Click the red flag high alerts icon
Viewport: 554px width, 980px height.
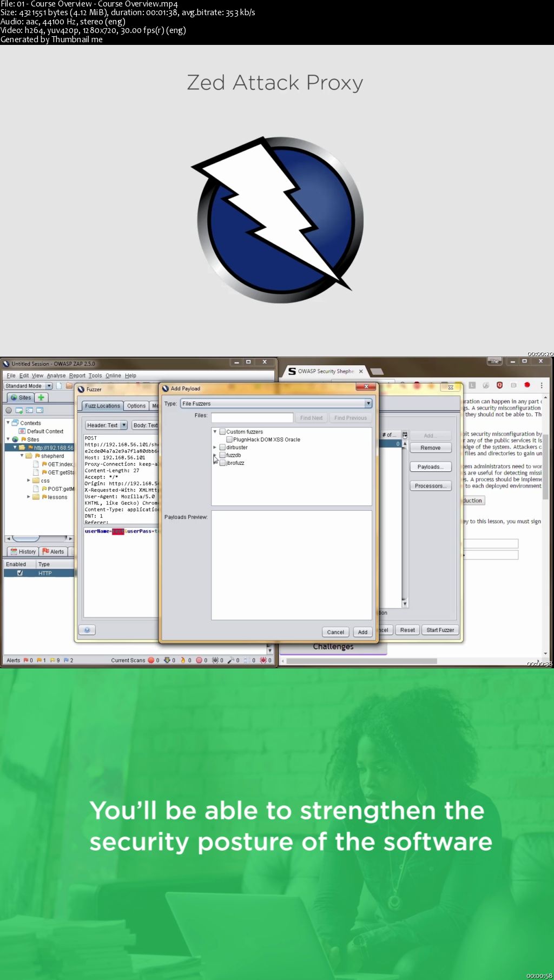[25, 660]
